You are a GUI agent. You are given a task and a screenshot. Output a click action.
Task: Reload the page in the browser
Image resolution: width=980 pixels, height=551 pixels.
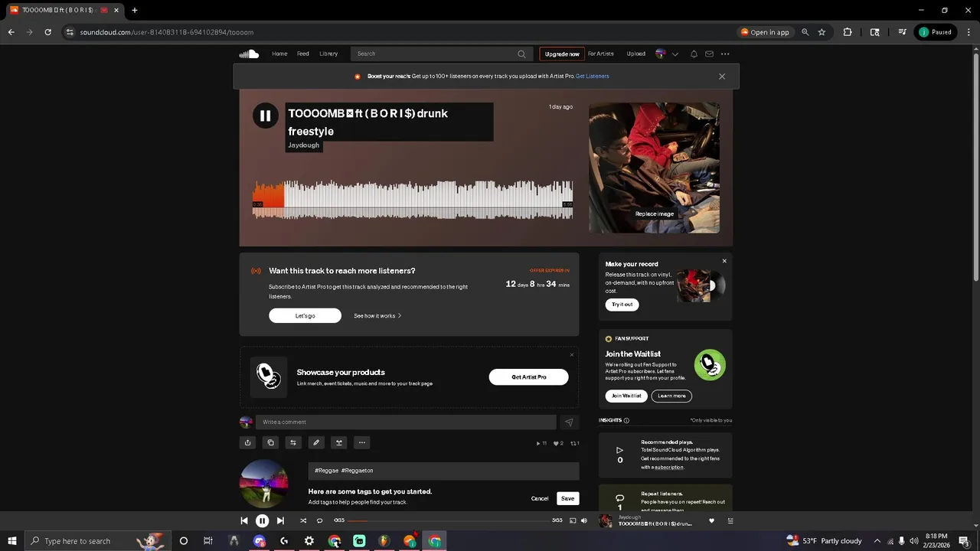(x=47, y=32)
